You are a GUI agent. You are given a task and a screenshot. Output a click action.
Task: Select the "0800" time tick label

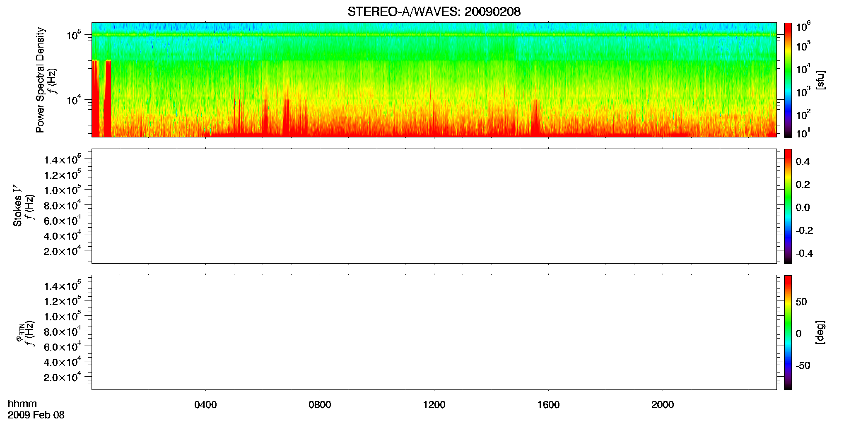point(320,405)
